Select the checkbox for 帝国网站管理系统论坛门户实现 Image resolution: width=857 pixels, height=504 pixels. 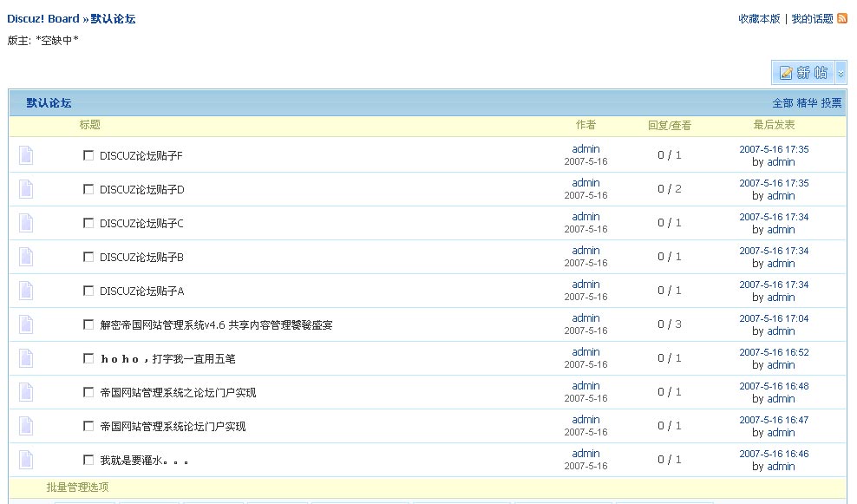click(x=88, y=426)
